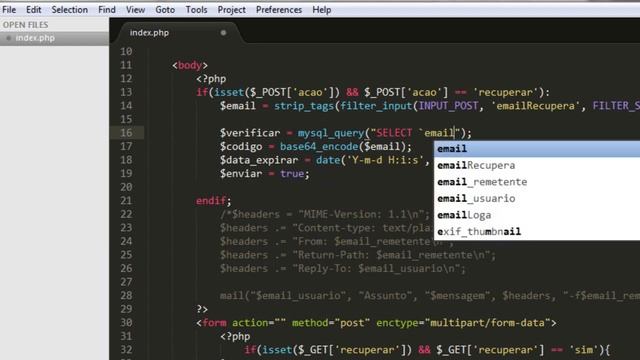The image size is (640, 360).
Task: Click the $email variable on line 14
Action: pos(238,106)
